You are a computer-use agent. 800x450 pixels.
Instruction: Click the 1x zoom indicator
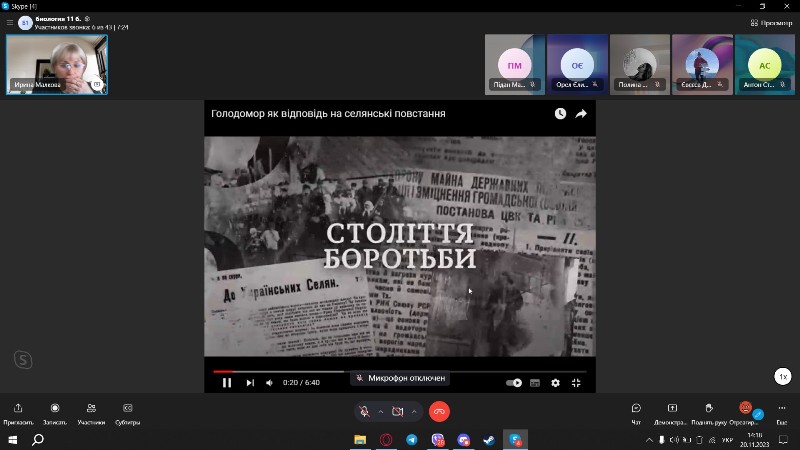click(783, 377)
